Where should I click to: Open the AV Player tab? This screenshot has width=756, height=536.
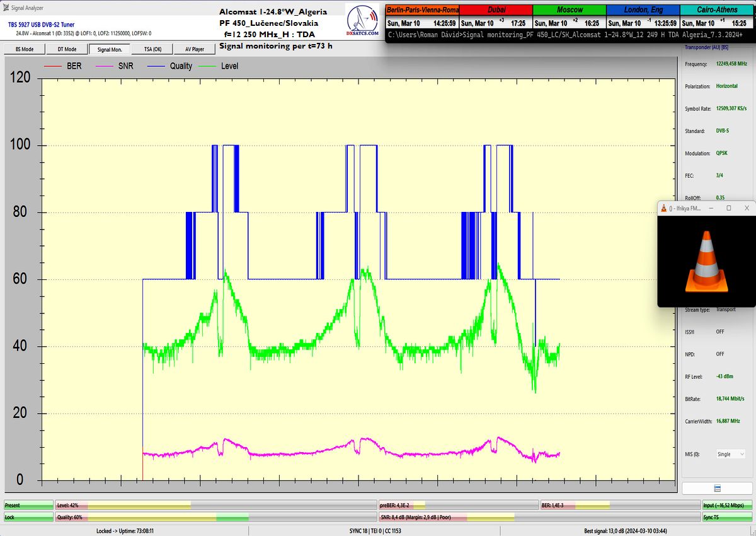195,49
